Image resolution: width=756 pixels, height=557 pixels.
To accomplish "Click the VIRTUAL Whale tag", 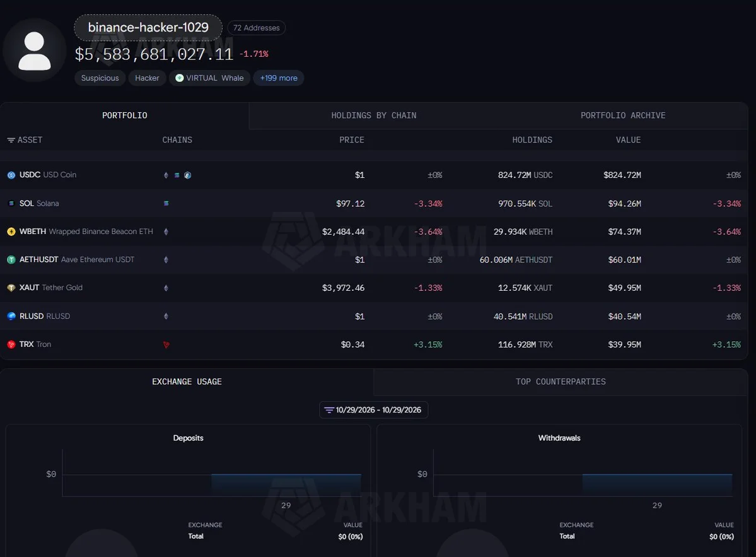I will [x=210, y=78].
